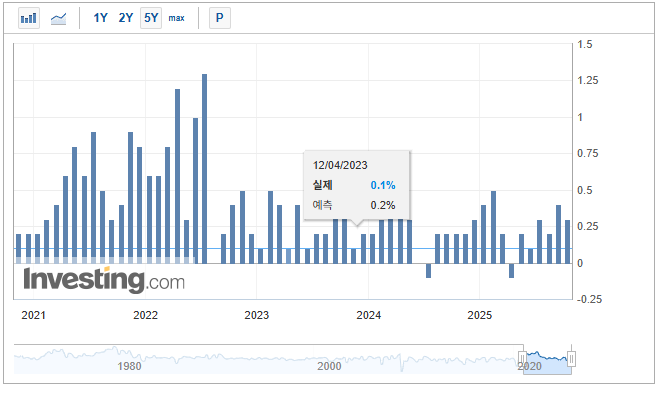Select the max time range
Screen dimensions: 656x393
176,18
